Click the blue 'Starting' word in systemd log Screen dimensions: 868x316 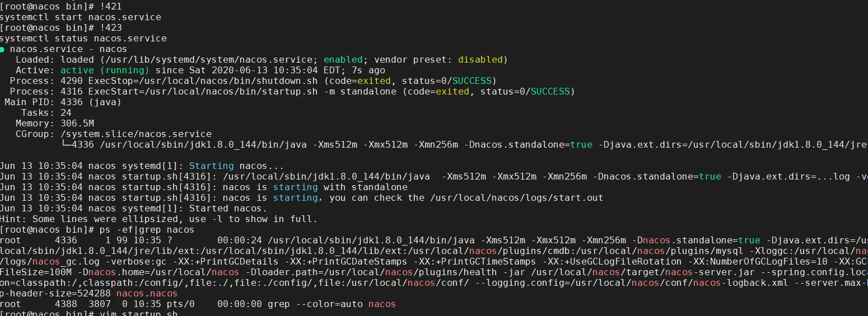point(212,166)
